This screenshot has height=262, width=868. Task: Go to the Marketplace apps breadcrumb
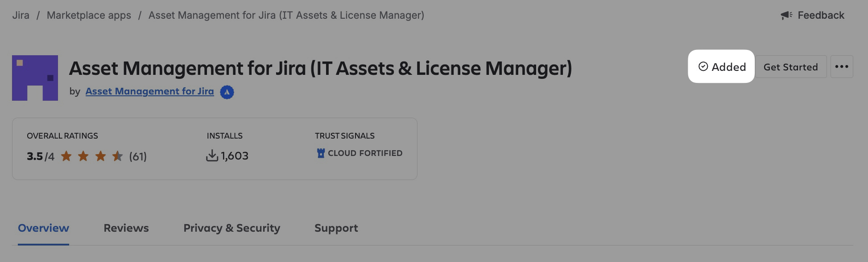click(89, 15)
